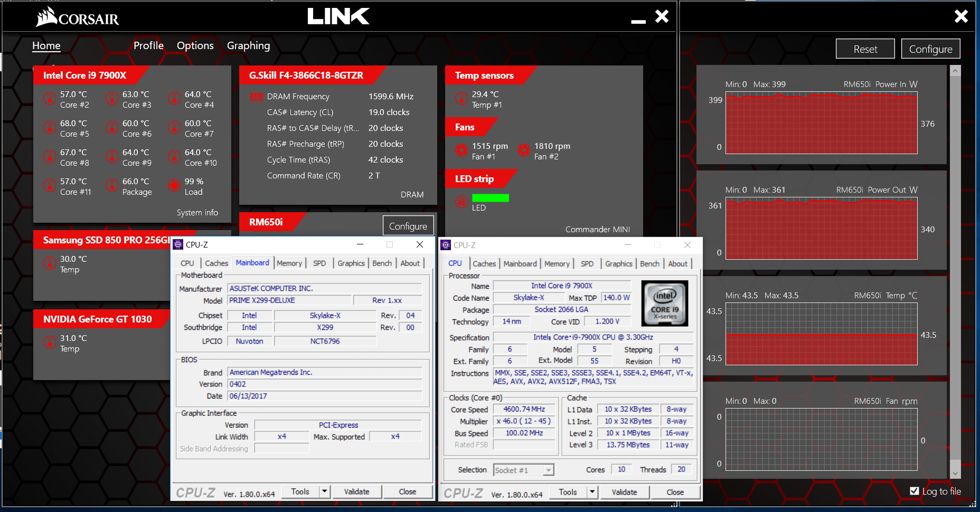980x512 pixels.
Task: Click the DRAM Frequency memory icon
Action: coord(256,97)
